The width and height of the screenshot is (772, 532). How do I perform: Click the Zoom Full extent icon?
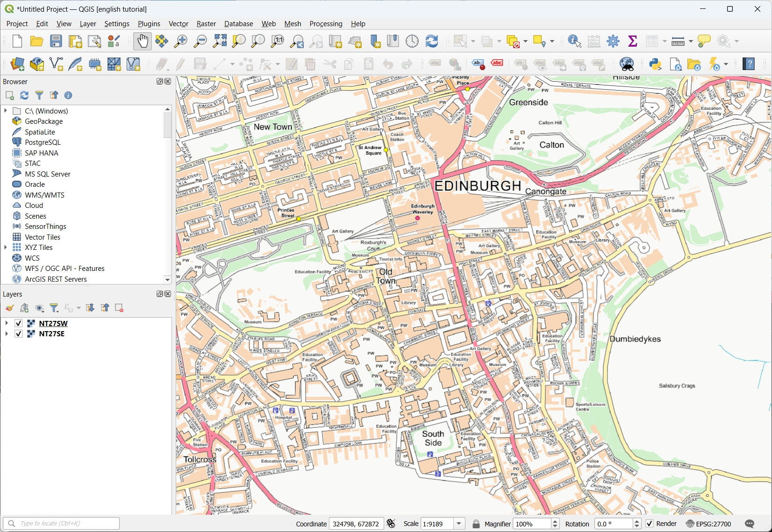[220, 41]
